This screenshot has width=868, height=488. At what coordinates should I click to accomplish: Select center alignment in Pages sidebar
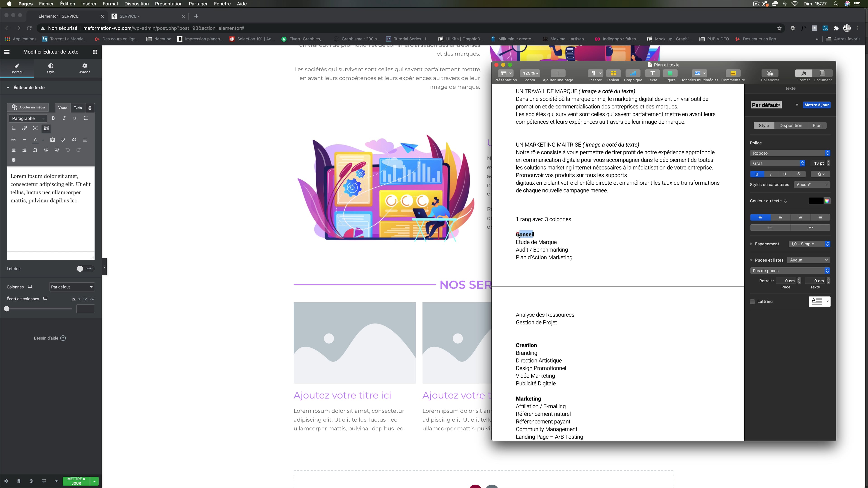tap(780, 218)
